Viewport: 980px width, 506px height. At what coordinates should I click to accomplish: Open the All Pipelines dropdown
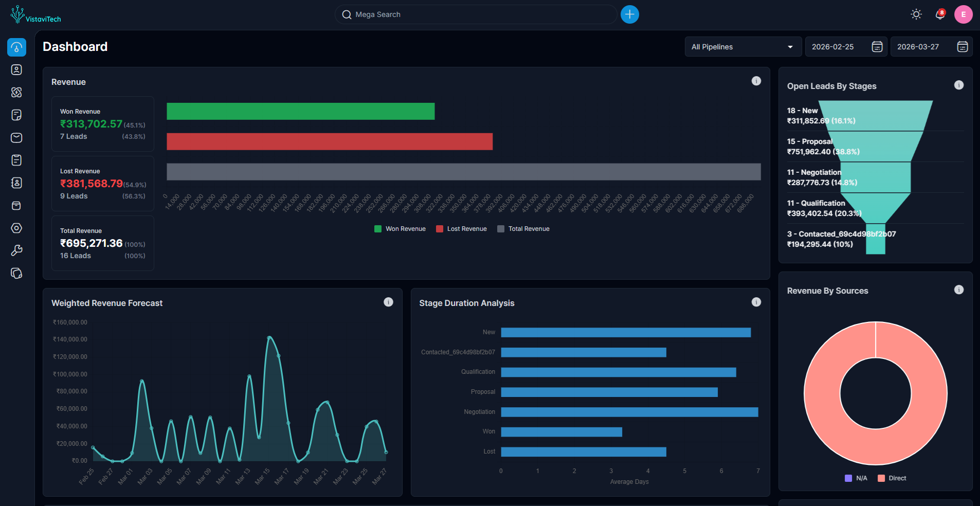(742, 46)
